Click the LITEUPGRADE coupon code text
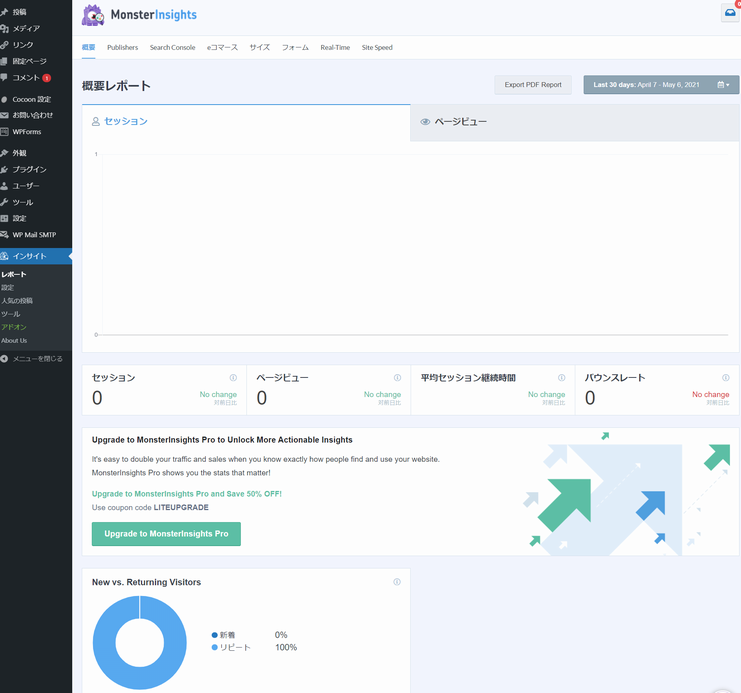The width and height of the screenshot is (741, 693). 181,507
